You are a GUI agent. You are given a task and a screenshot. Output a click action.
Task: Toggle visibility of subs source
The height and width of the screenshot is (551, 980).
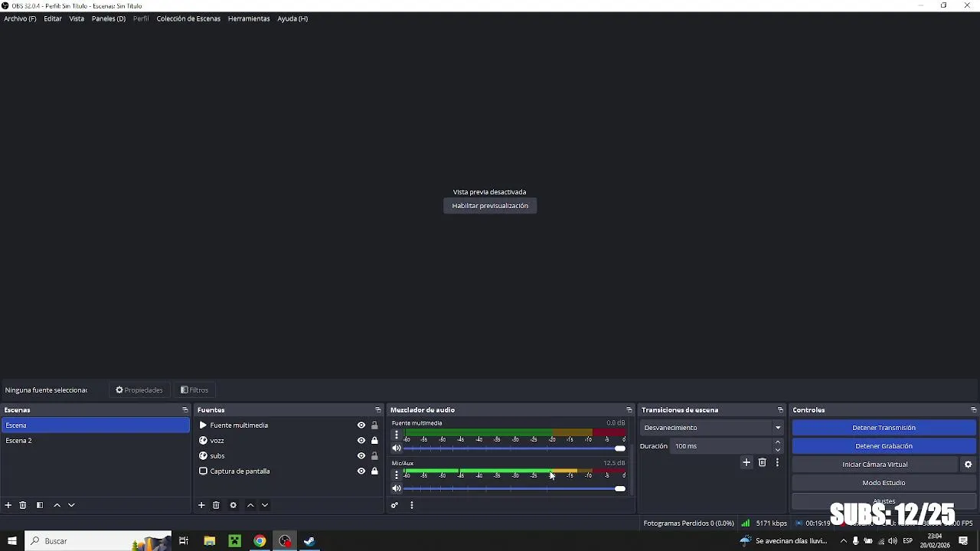(361, 456)
